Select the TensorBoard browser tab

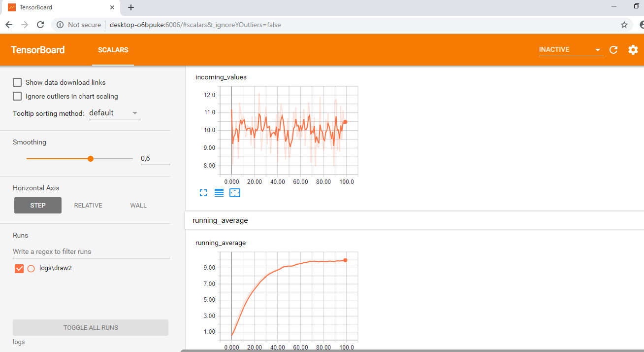pyautogui.click(x=62, y=7)
